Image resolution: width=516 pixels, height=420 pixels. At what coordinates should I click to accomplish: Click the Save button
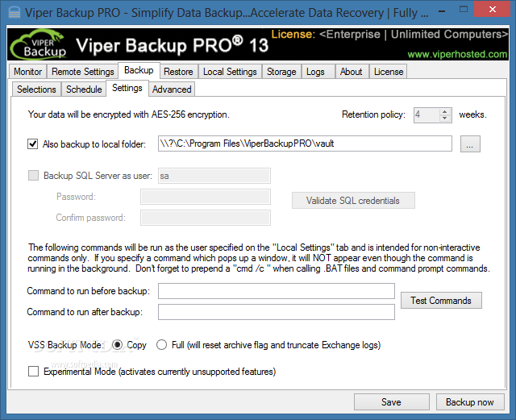click(x=391, y=402)
